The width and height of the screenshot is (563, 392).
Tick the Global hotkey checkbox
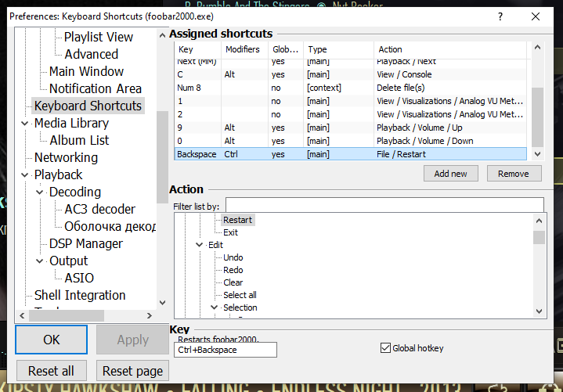pos(385,348)
